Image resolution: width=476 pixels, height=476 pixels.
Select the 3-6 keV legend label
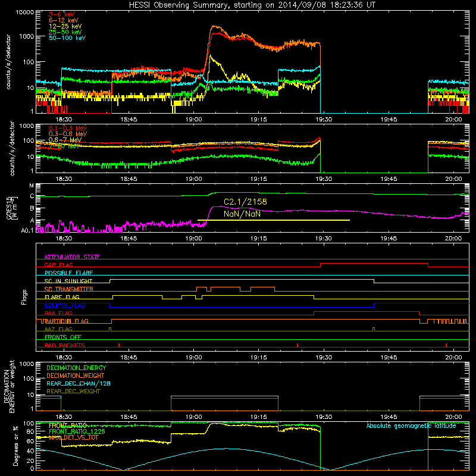tap(62, 14)
